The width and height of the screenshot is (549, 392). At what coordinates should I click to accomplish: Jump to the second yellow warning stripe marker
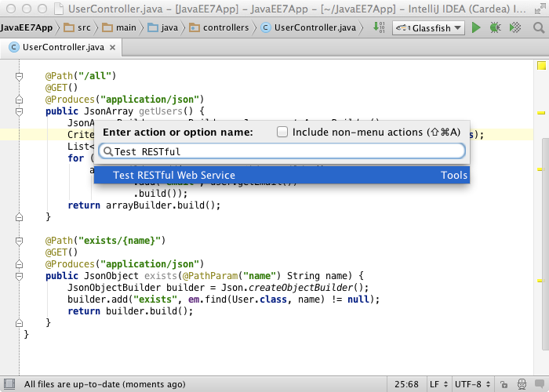[x=541, y=169]
